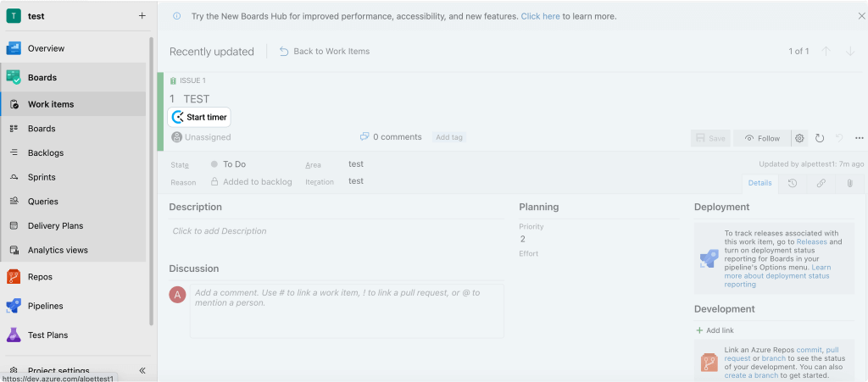Screen dimensions: 868x382
Task: Open the State To Do dropdown
Action: pyautogui.click(x=228, y=164)
